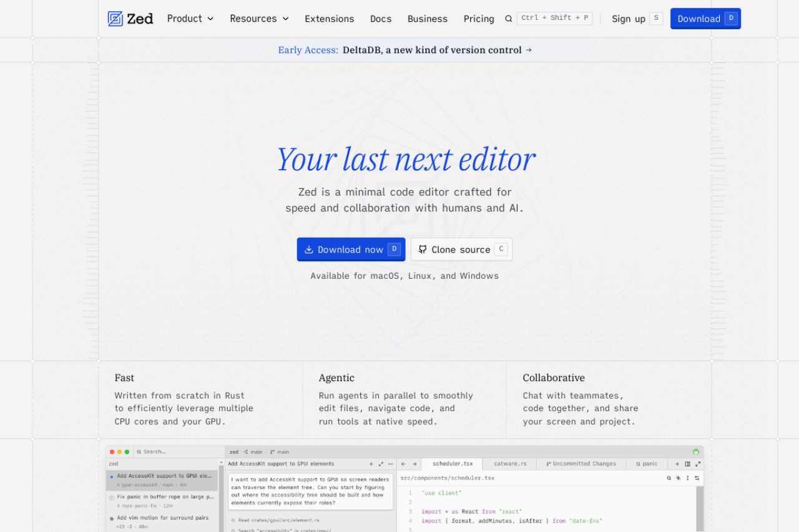Switch to the catware.rs tab

510,464
